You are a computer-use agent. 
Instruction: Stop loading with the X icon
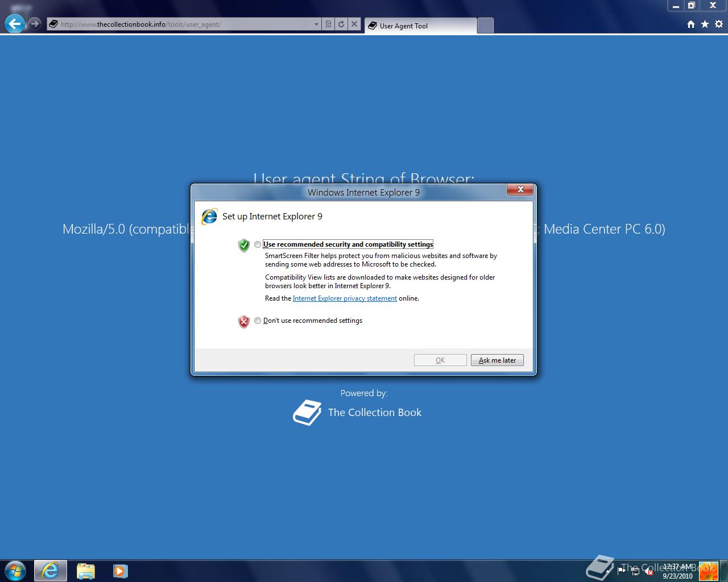tap(354, 24)
